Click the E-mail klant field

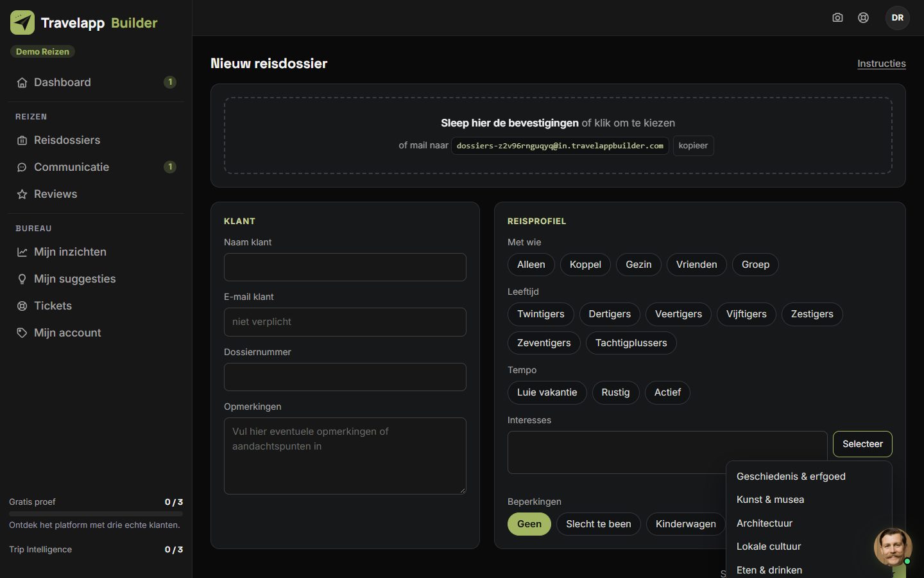pyautogui.click(x=345, y=322)
